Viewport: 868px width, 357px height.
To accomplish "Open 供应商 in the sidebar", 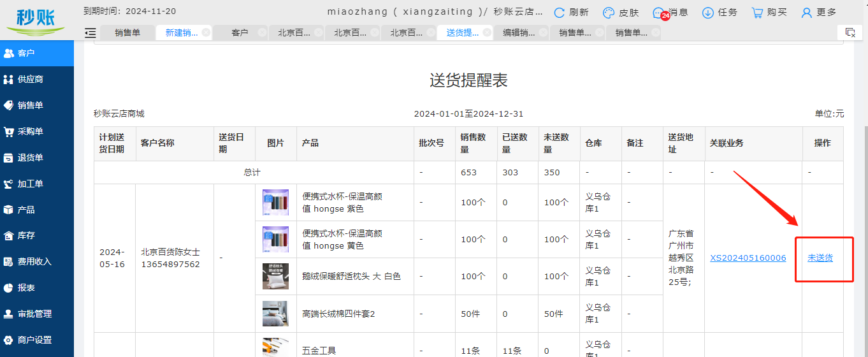I will (x=30, y=79).
